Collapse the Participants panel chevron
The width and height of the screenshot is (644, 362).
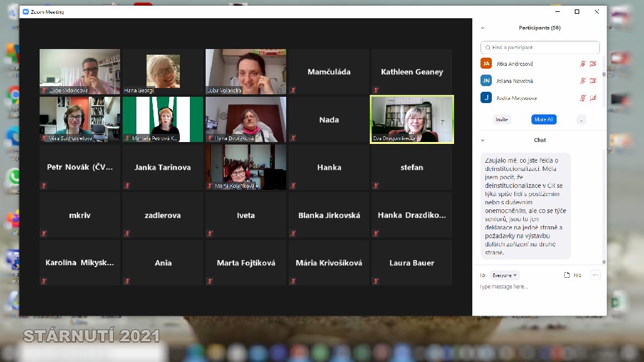(483, 28)
